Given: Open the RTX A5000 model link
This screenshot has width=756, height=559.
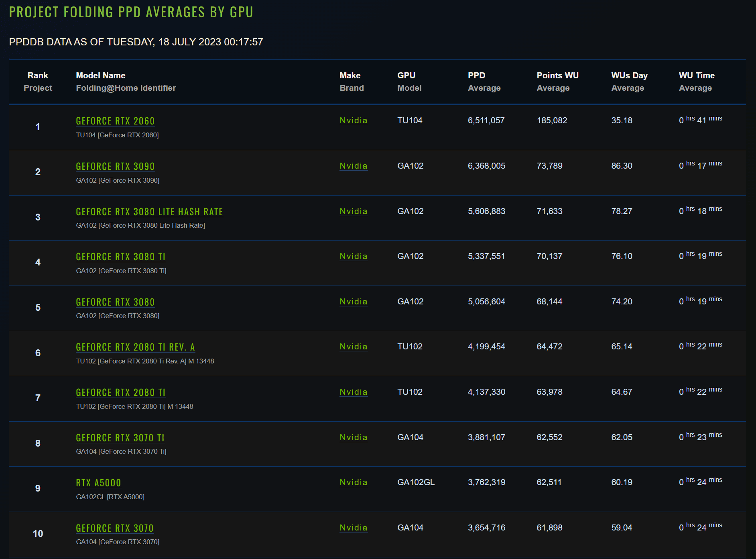Looking at the screenshot, I should tap(98, 483).
